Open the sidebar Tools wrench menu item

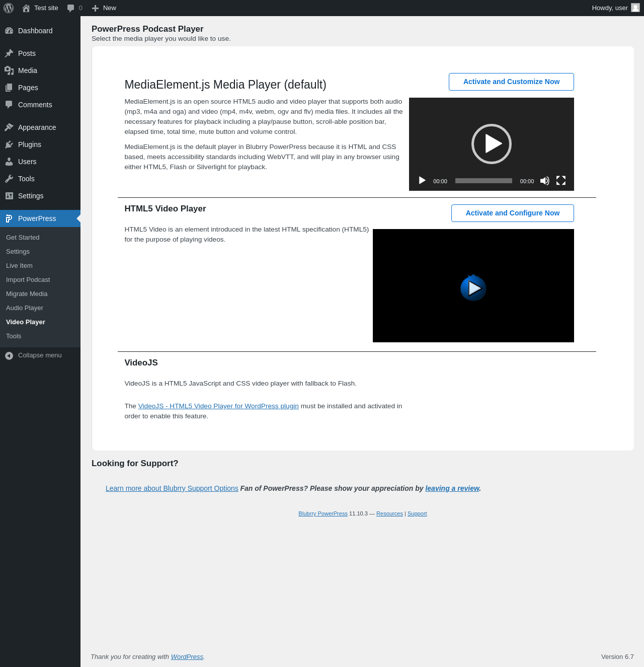pos(40,179)
